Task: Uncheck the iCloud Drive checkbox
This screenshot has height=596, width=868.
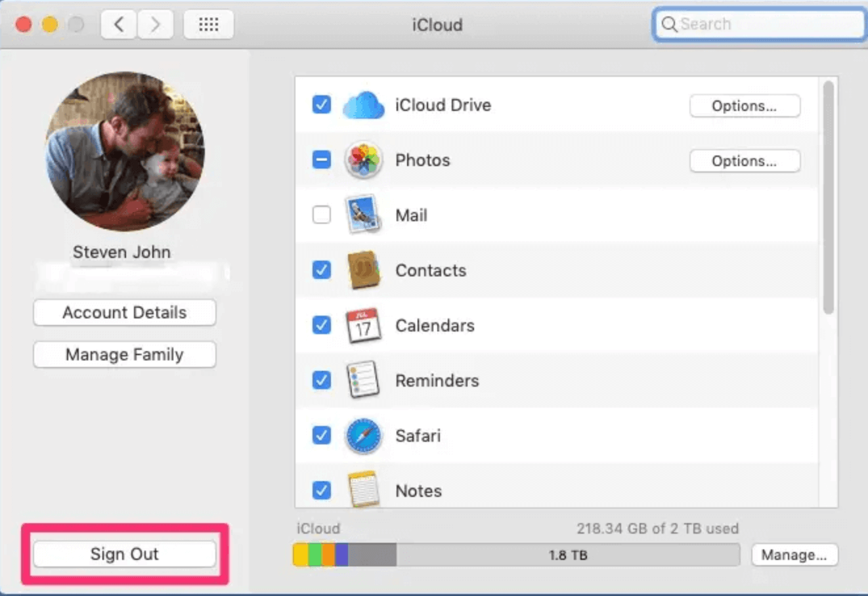Action: 321,105
